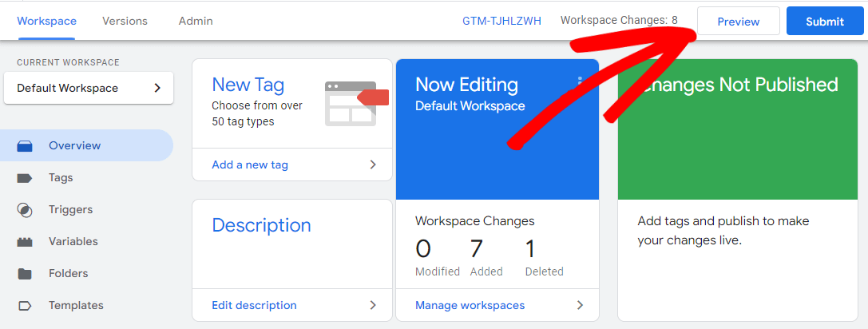Viewport: 868px width, 329px height.
Task: Click the CURRENT WORKSPACE label
Action: coord(68,62)
